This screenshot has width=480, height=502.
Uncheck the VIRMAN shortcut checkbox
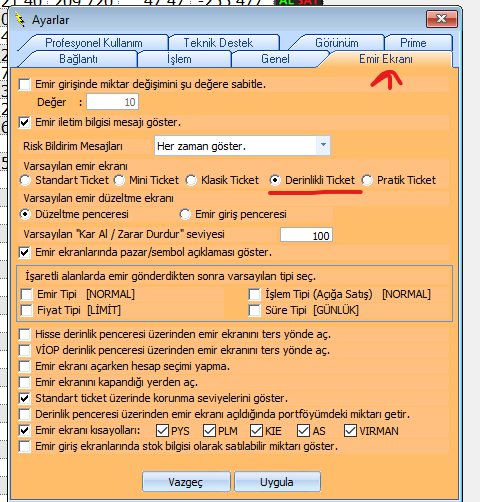(350, 431)
